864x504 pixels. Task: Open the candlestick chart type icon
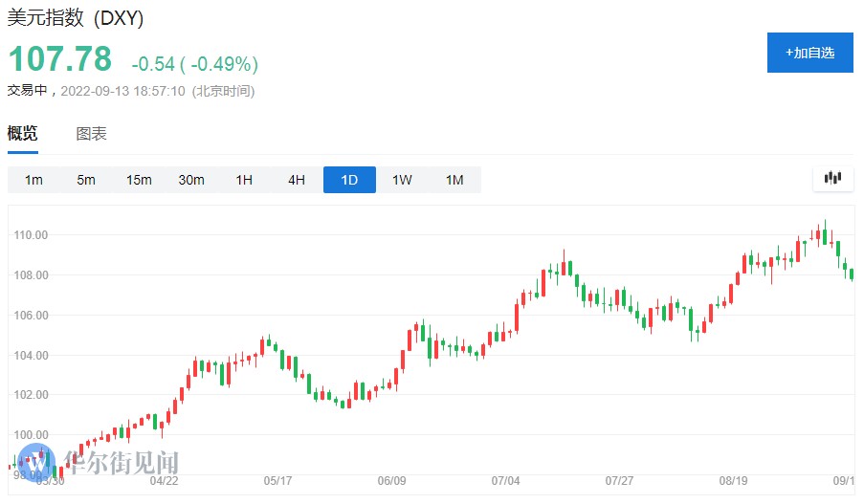pyautogui.click(x=832, y=179)
